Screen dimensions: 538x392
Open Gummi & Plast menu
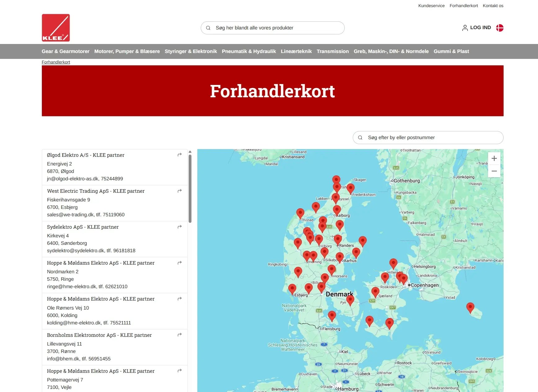click(x=451, y=51)
